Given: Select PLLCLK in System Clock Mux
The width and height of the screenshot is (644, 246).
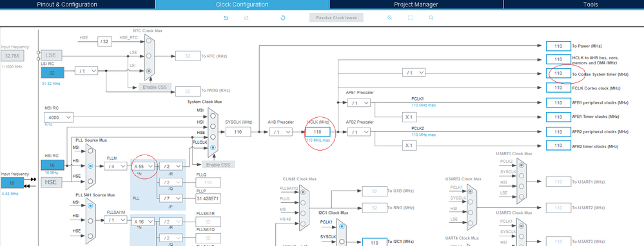Looking at the screenshot, I should (x=212, y=147).
